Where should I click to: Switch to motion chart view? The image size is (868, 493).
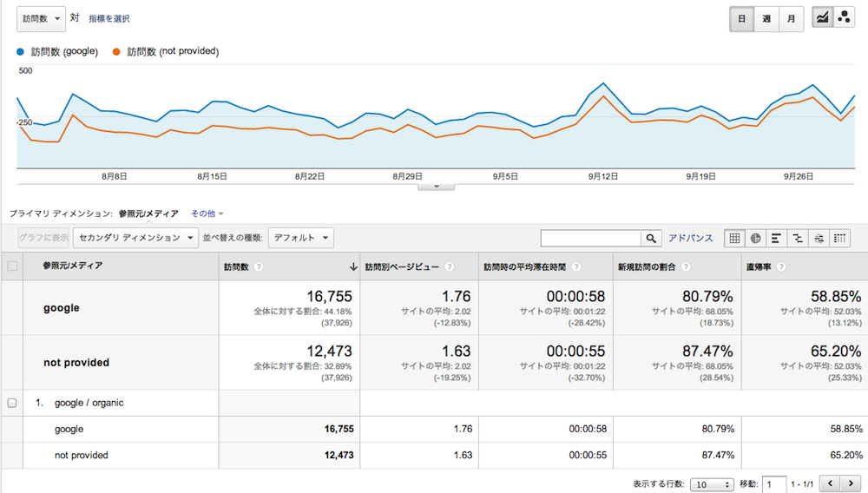click(x=844, y=18)
